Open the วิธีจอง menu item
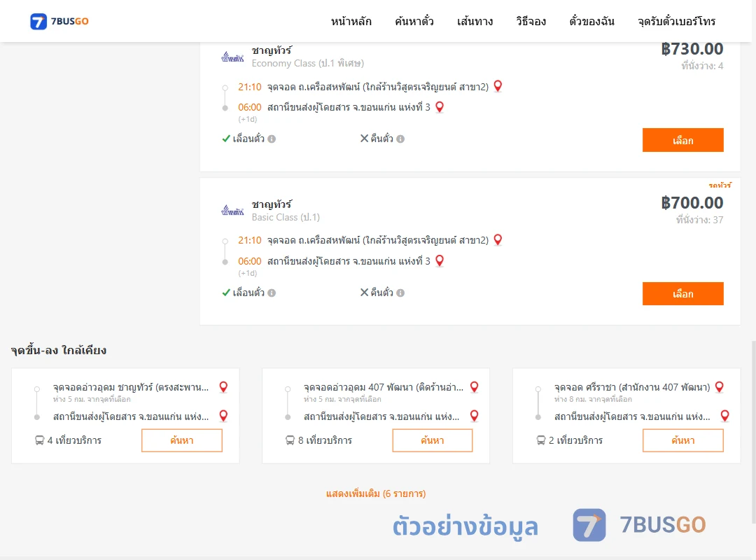The image size is (756, 560). (531, 21)
